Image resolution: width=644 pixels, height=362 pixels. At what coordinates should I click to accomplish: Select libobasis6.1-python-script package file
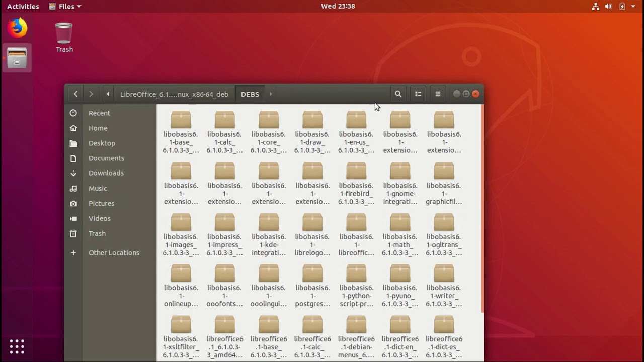click(356, 286)
